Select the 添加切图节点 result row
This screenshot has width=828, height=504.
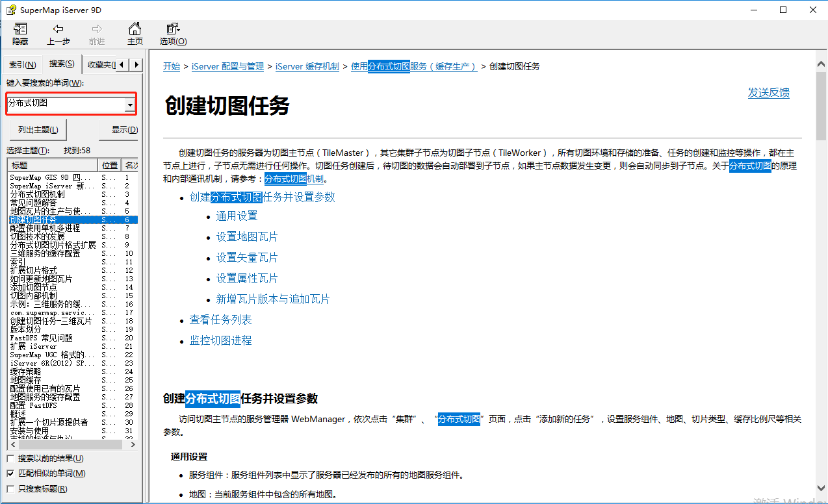click(x=73, y=287)
